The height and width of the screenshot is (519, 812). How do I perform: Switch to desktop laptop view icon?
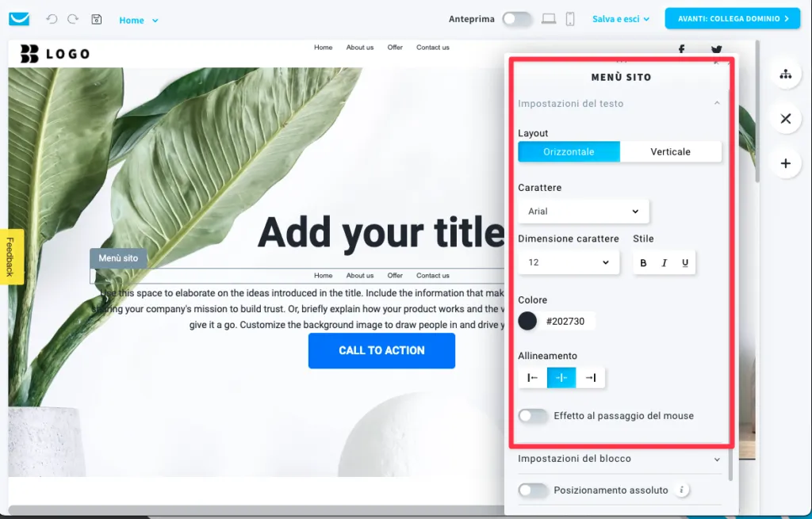click(549, 19)
